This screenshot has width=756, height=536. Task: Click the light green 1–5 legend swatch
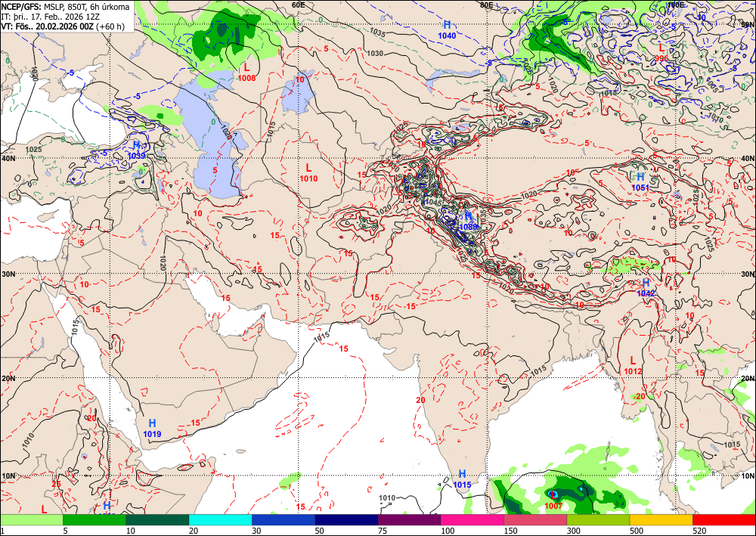pyautogui.click(x=32, y=519)
